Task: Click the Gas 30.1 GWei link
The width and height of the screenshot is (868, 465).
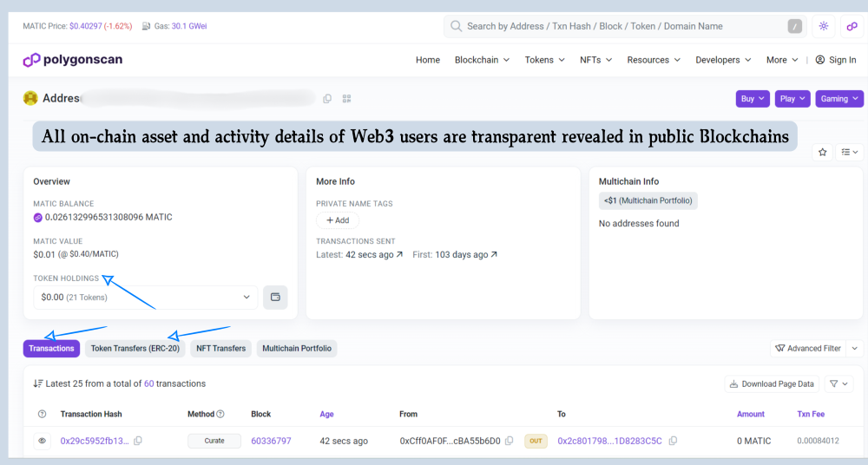Action: click(189, 26)
